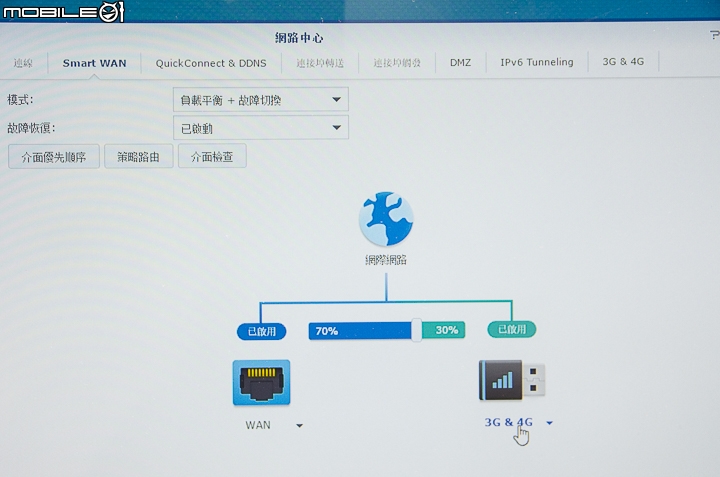
Task: Expand the 3G & 4G interface dropdown arrow
Action: 550,423
